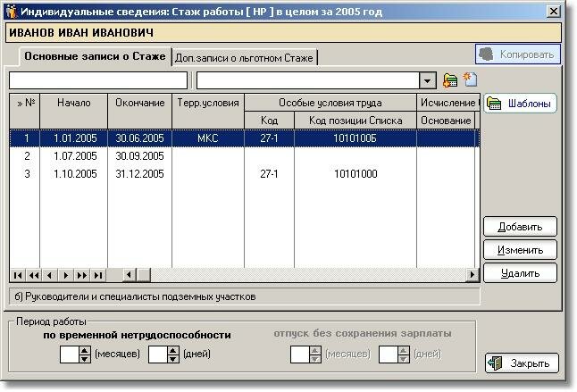Decrease days of temporary disability

coord(173,359)
